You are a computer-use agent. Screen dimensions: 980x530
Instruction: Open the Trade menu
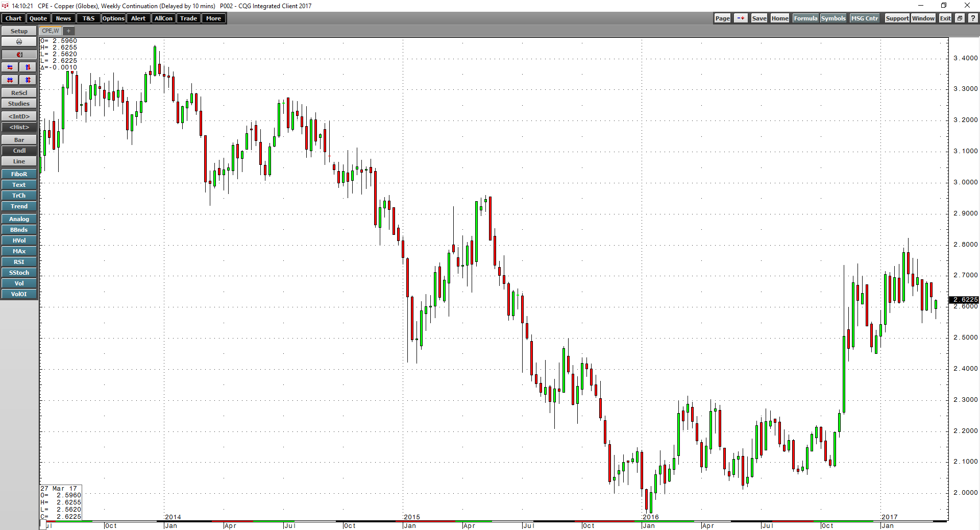pos(188,18)
